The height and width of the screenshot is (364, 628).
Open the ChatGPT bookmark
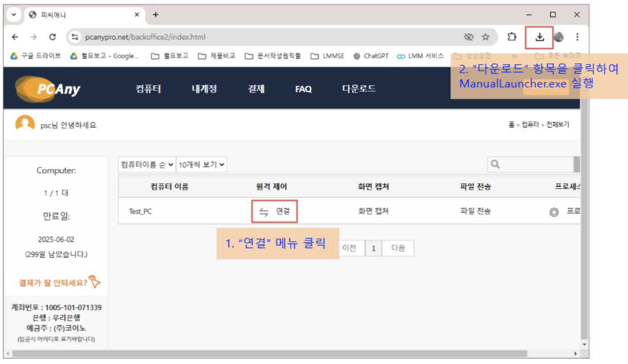pyautogui.click(x=371, y=56)
